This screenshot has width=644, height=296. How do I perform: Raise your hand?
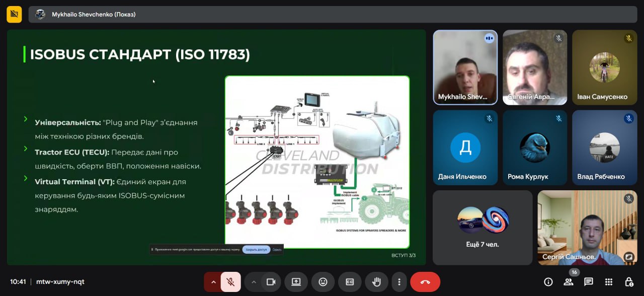[376, 282]
